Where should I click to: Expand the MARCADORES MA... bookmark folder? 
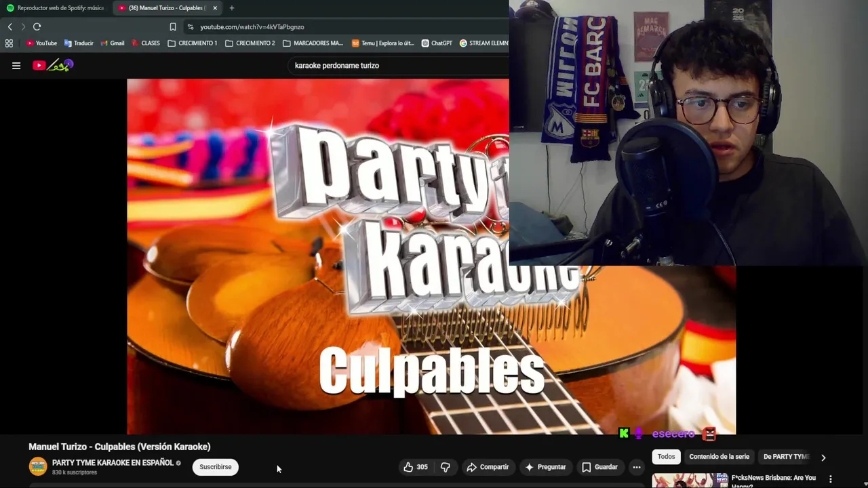tap(313, 43)
